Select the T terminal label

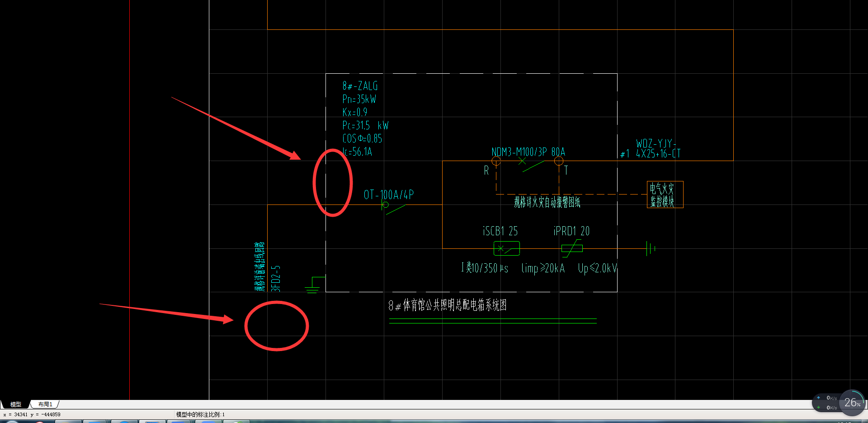click(x=566, y=171)
